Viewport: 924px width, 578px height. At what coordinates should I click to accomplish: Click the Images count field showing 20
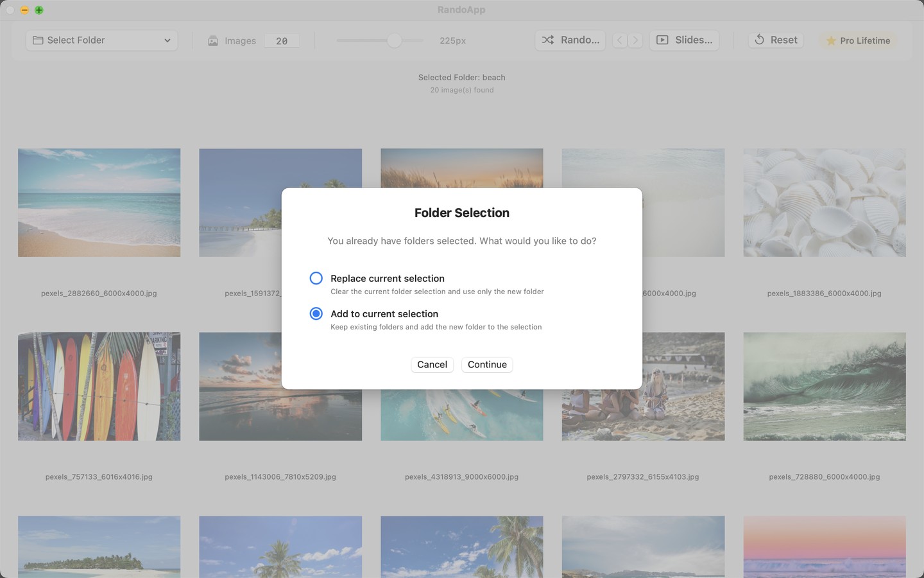coord(282,41)
